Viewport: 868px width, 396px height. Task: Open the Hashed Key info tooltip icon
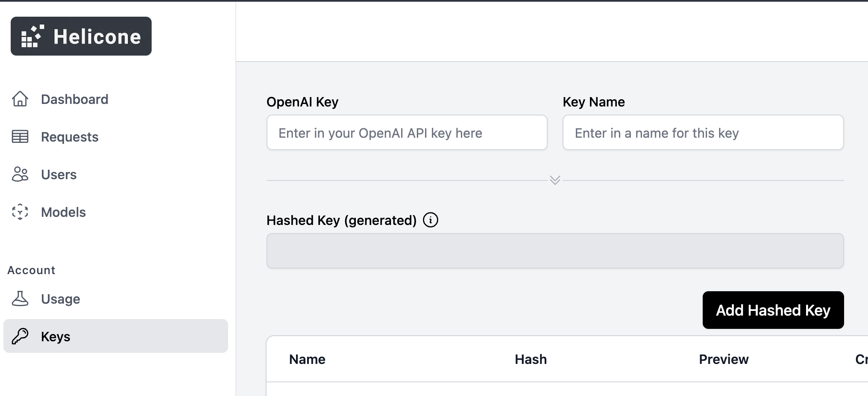click(x=431, y=220)
